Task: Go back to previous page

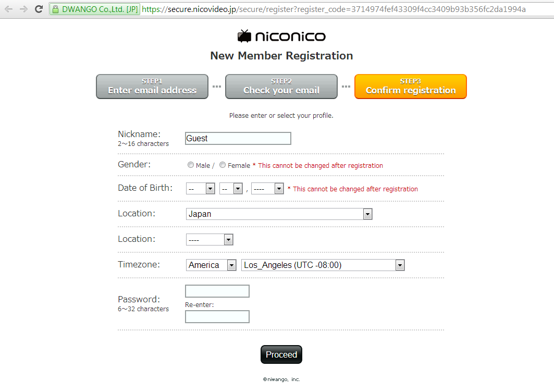Action: point(8,9)
